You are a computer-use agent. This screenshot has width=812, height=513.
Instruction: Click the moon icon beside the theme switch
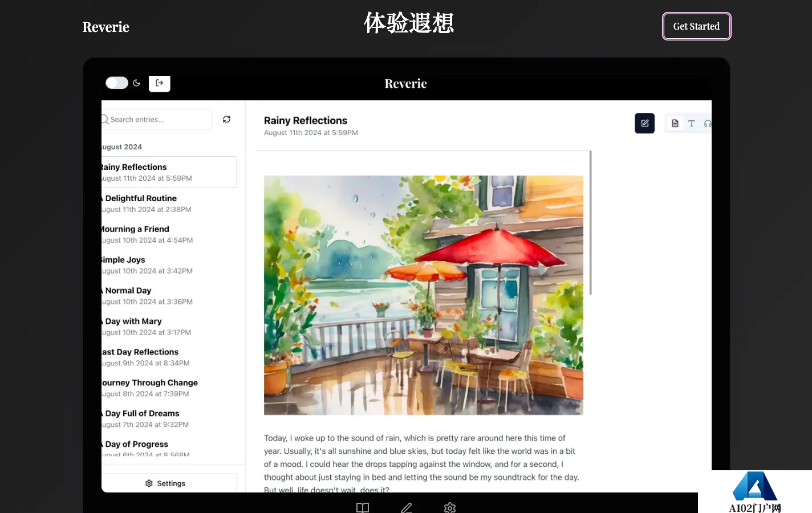pyautogui.click(x=137, y=83)
